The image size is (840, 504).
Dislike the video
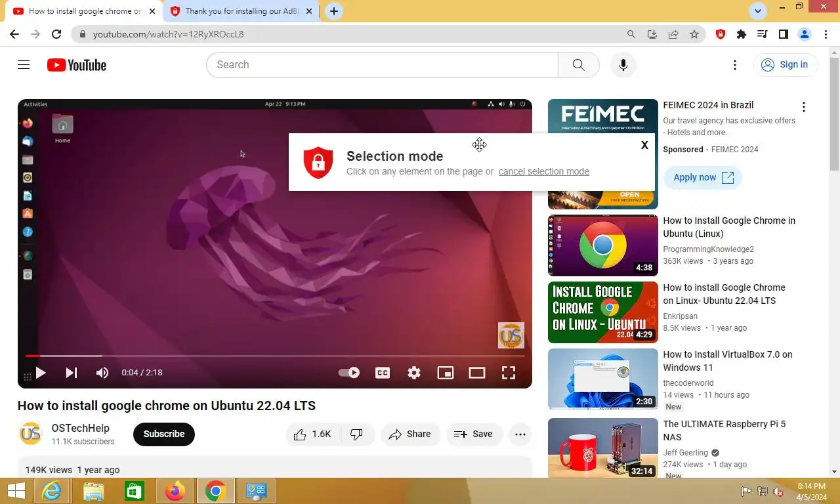point(357,434)
